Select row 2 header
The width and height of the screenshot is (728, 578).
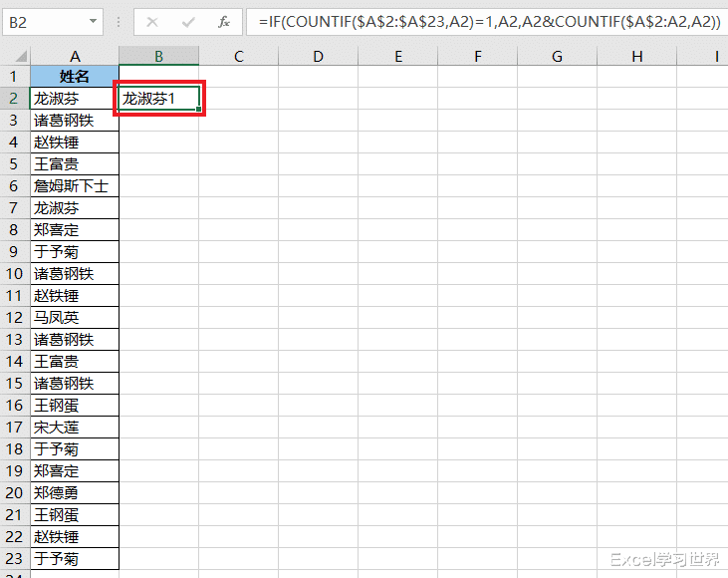(14, 98)
